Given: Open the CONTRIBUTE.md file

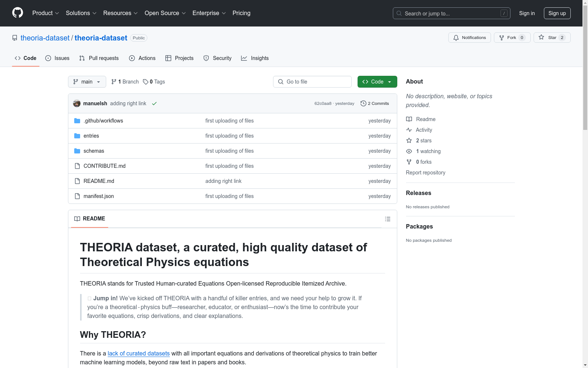Looking at the screenshot, I should click(x=104, y=166).
